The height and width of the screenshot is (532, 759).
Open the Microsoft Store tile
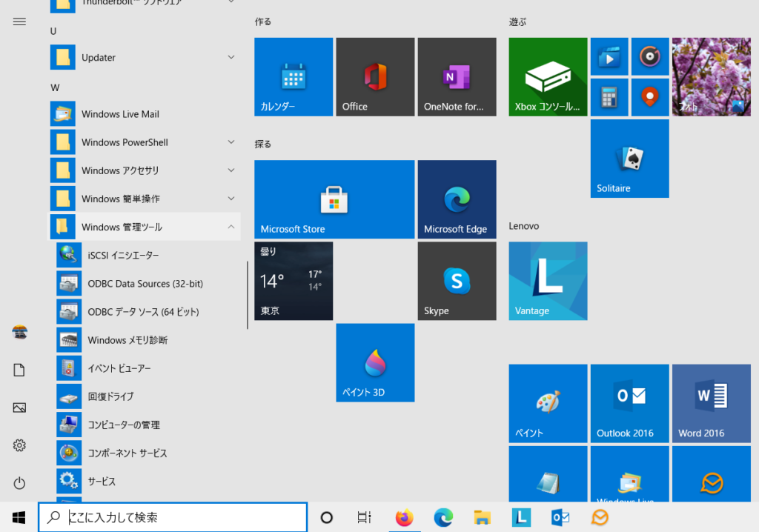pos(334,199)
